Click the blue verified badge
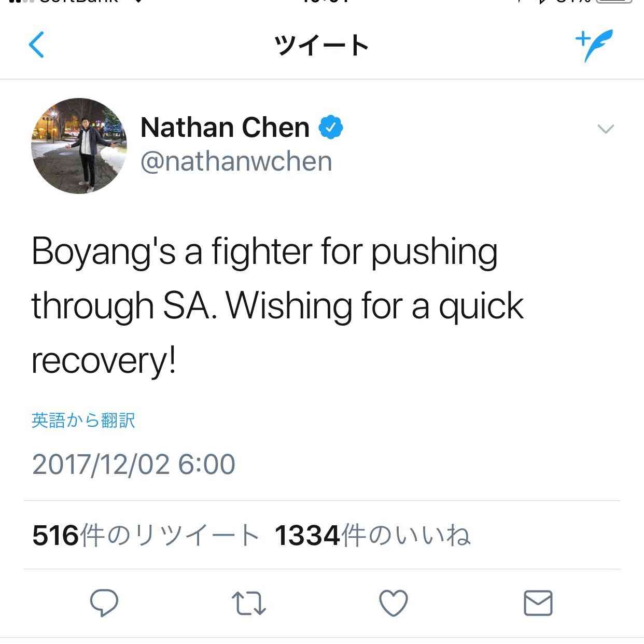644x644 pixels. pos(330,128)
